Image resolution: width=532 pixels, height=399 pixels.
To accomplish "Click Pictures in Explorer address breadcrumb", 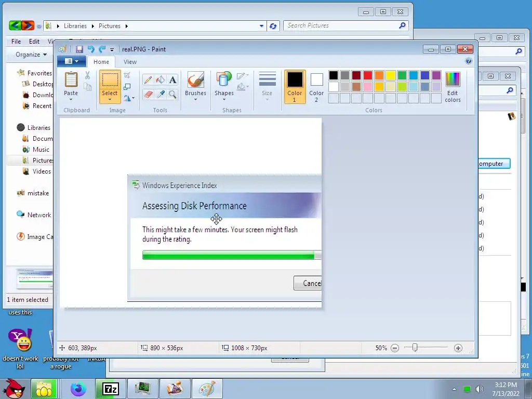I will 109,26.
